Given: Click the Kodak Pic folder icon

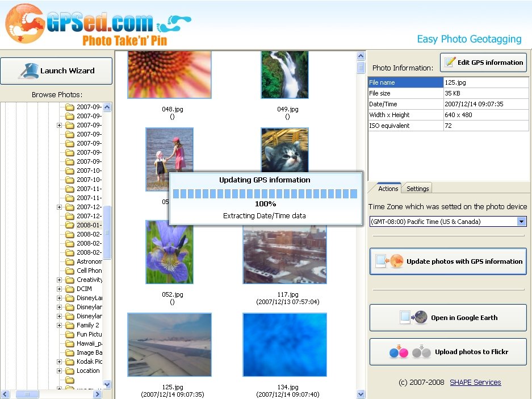Looking at the screenshot, I should [x=70, y=361].
